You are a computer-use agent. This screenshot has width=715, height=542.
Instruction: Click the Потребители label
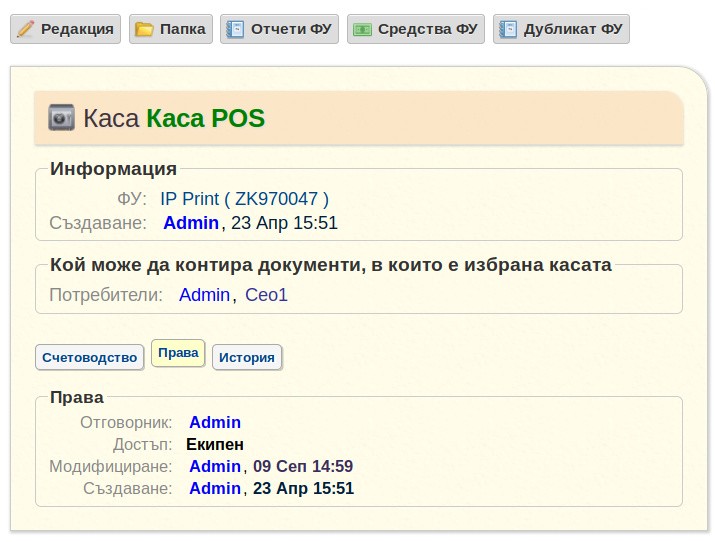(106, 295)
